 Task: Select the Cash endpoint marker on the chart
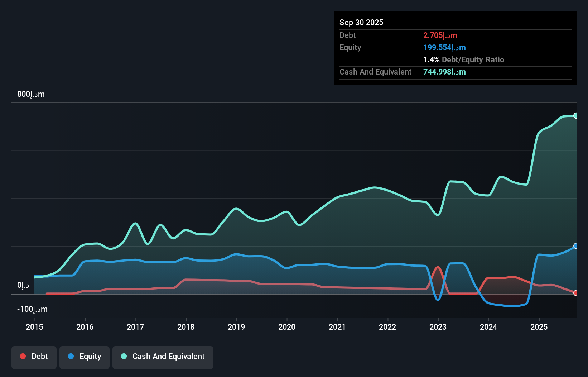575,115
